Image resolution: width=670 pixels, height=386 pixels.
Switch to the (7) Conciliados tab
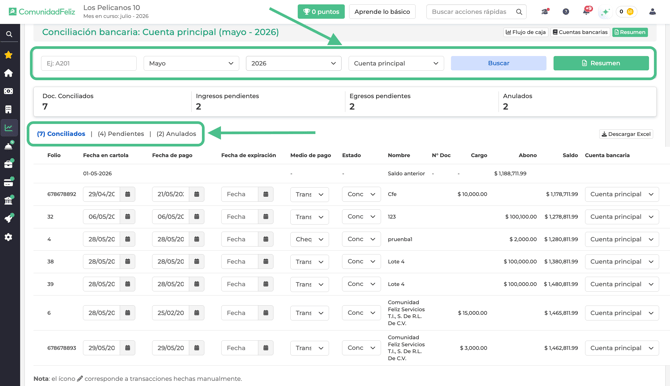point(61,134)
